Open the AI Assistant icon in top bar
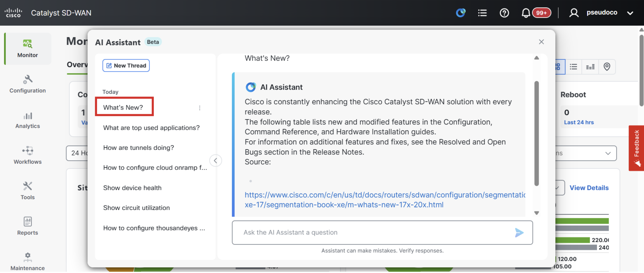 click(461, 13)
